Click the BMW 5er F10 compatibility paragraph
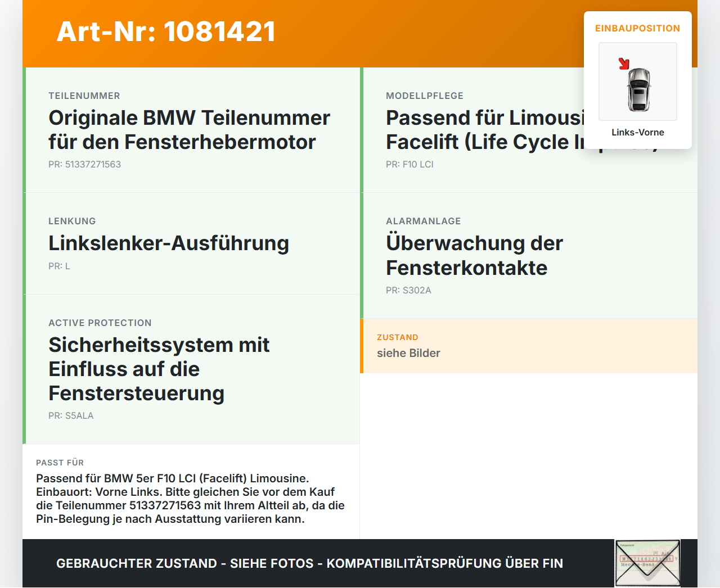Image resolution: width=720 pixels, height=588 pixels. tap(190, 499)
